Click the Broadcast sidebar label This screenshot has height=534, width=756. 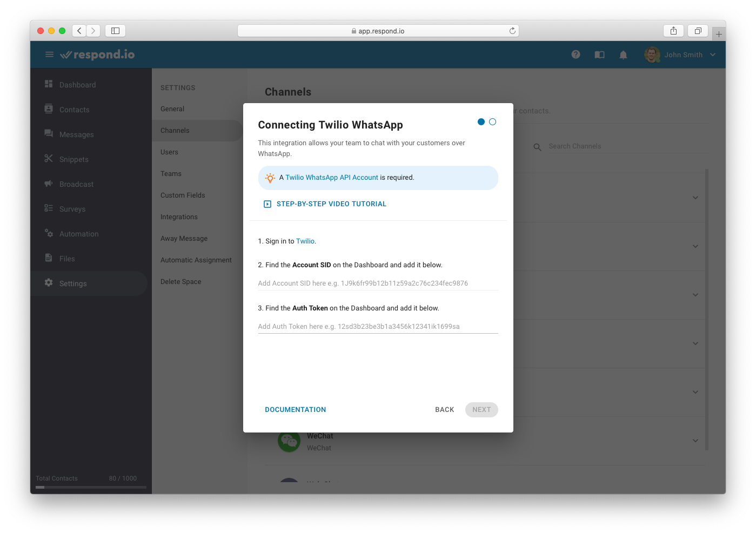click(77, 184)
